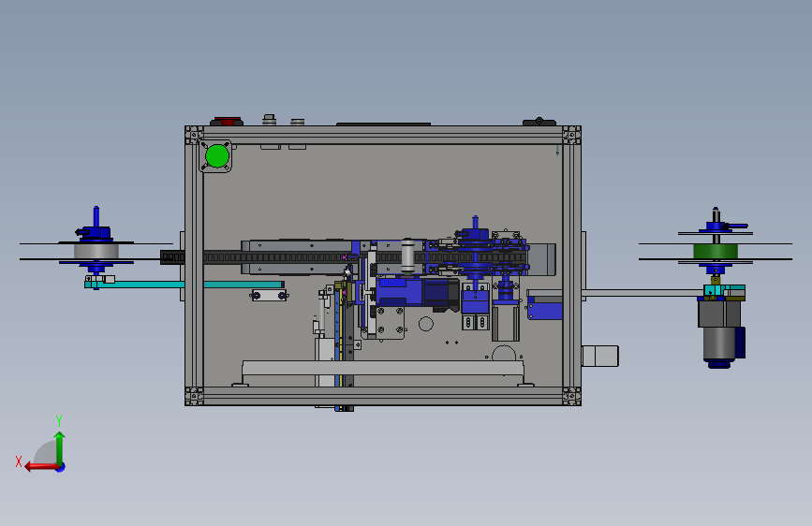Select the red emergency button on cabinet top
The width and height of the screenshot is (812, 526).
coord(227,121)
